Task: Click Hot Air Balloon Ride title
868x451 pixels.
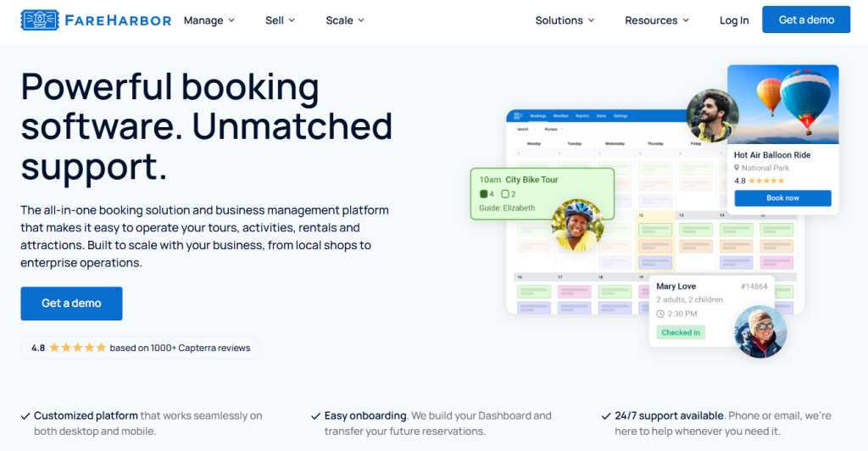Action: click(x=772, y=155)
